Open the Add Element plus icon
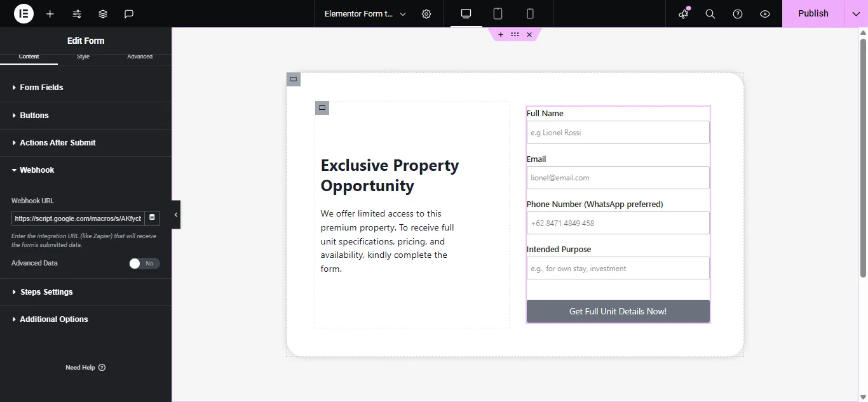 click(50, 14)
